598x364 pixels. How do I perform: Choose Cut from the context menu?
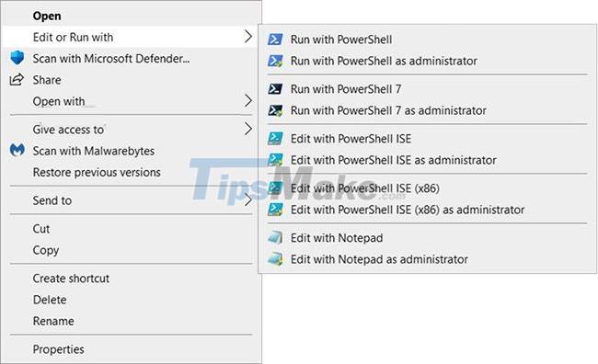(x=131, y=228)
